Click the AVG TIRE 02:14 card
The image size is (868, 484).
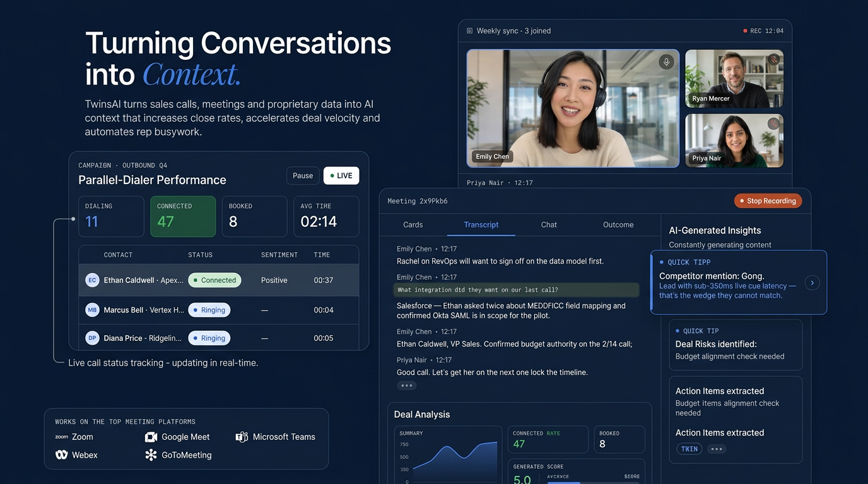point(326,216)
